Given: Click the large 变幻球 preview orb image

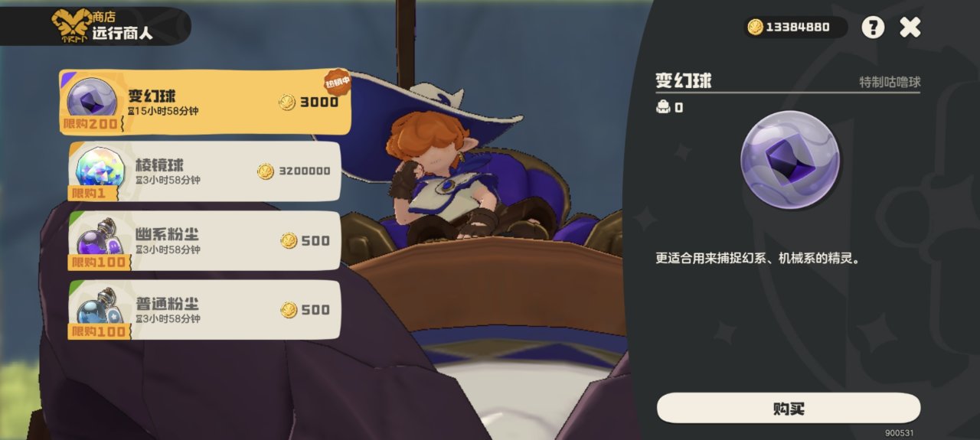Looking at the screenshot, I should pyautogui.click(x=789, y=159).
